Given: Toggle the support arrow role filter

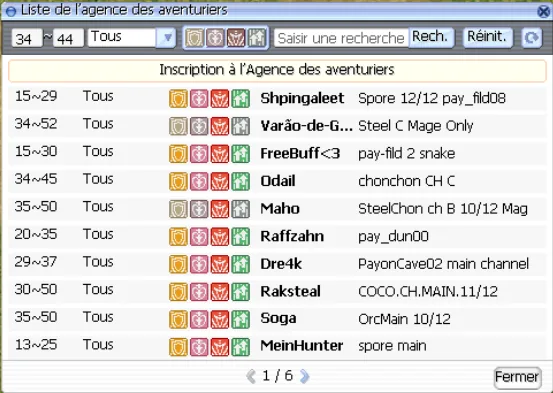Looking at the screenshot, I should pyautogui.click(x=257, y=38).
